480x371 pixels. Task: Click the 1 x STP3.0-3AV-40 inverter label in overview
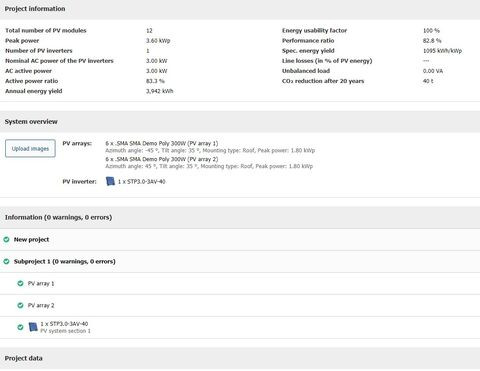(x=141, y=181)
